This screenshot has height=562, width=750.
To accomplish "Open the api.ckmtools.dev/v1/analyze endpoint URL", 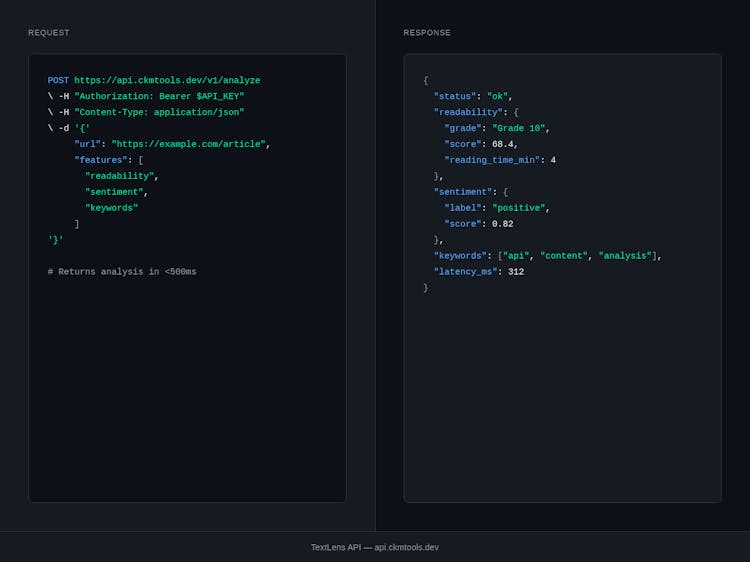I will point(167,80).
